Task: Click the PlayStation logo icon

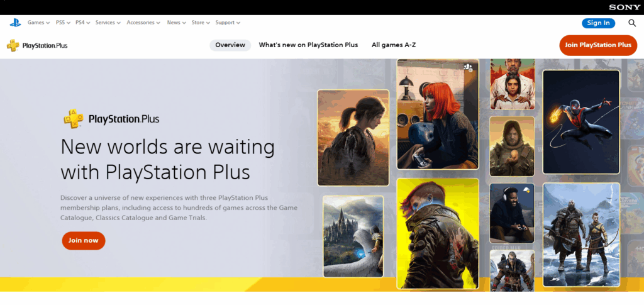Action: click(x=15, y=23)
